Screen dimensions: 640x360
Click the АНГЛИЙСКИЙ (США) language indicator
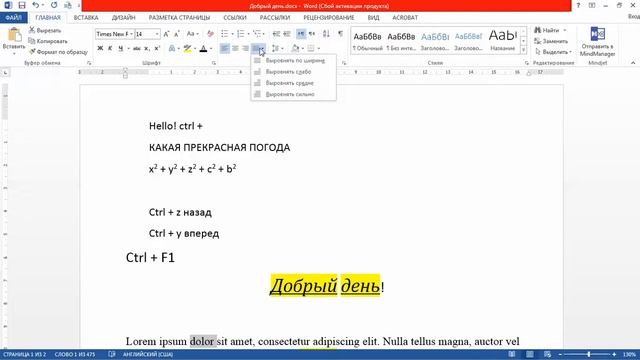coord(148,354)
